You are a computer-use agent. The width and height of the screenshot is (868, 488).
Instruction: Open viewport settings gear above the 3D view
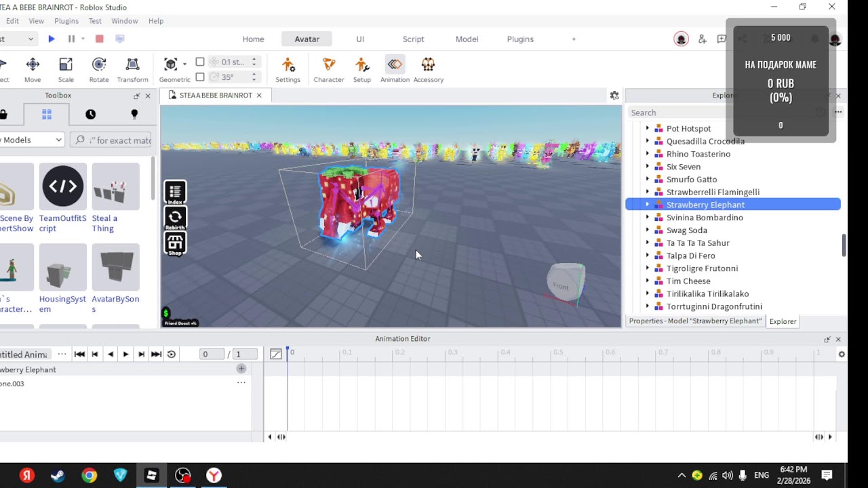point(614,96)
